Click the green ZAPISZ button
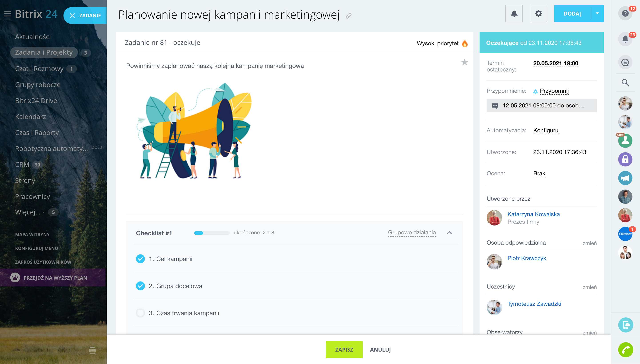The width and height of the screenshot is (640, 364). (344, 350)
